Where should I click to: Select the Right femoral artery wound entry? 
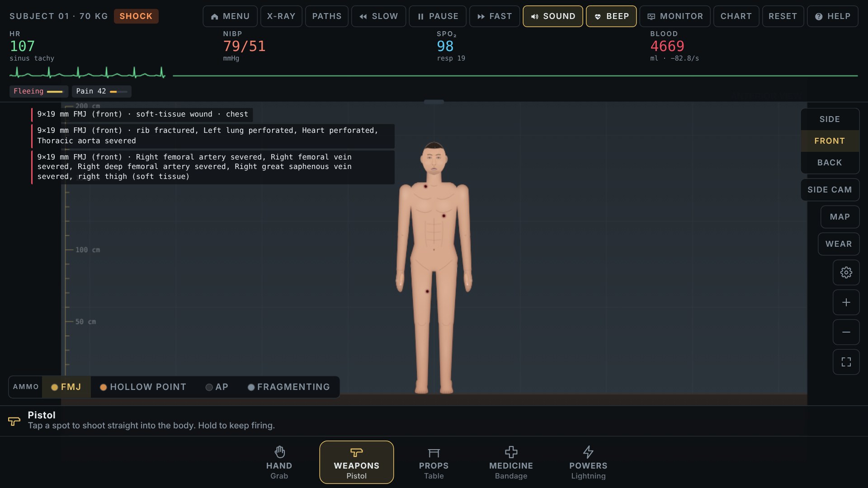[x=213, y=167]
